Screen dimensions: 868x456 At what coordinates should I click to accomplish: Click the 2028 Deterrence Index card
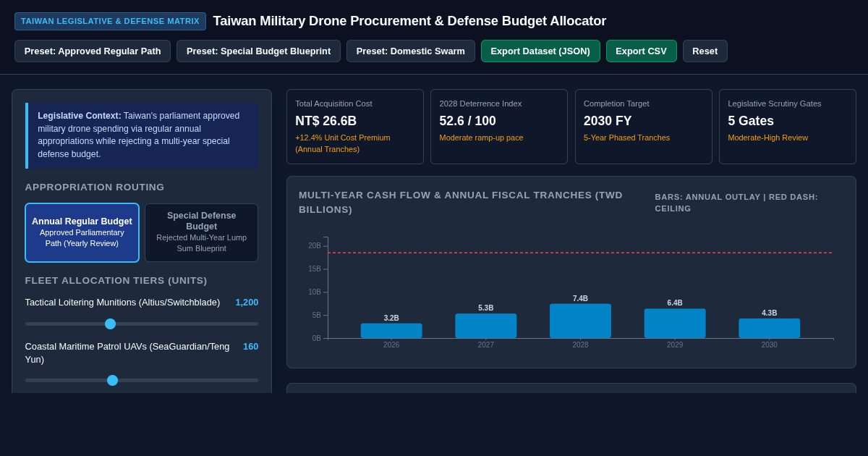pyautogui.click(x=499, y=127)
